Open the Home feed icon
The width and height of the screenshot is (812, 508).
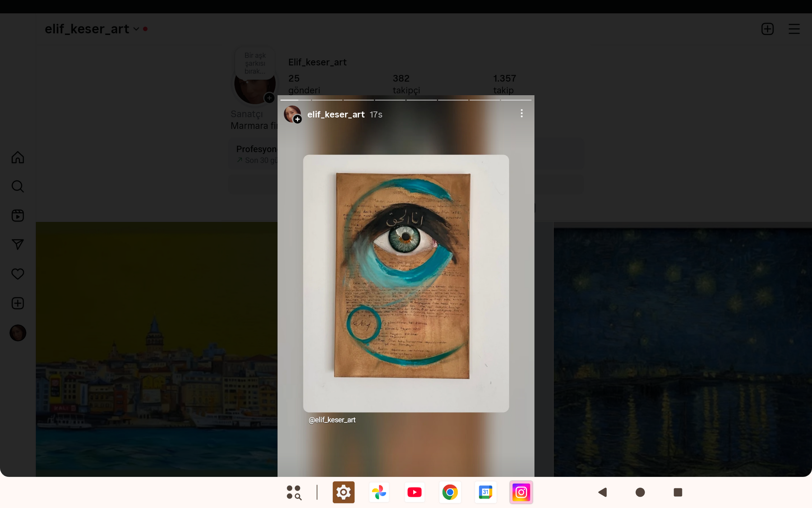click(x=18, y=157)
